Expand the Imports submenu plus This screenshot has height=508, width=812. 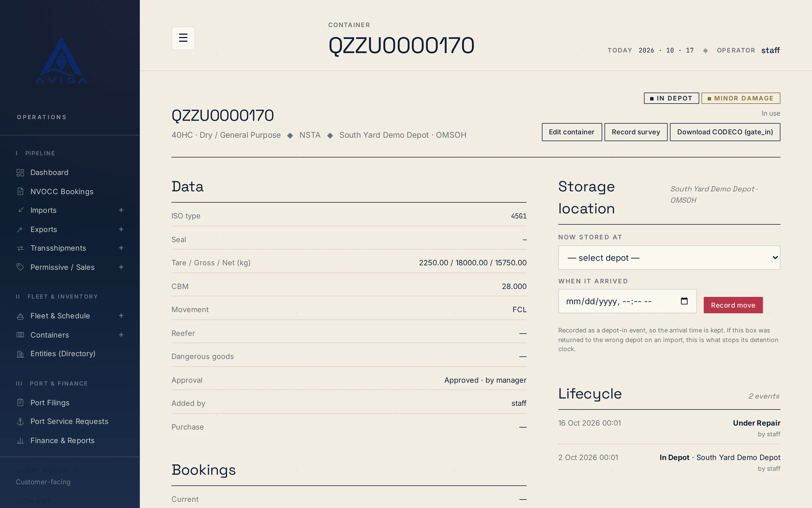tap(121, 210)
